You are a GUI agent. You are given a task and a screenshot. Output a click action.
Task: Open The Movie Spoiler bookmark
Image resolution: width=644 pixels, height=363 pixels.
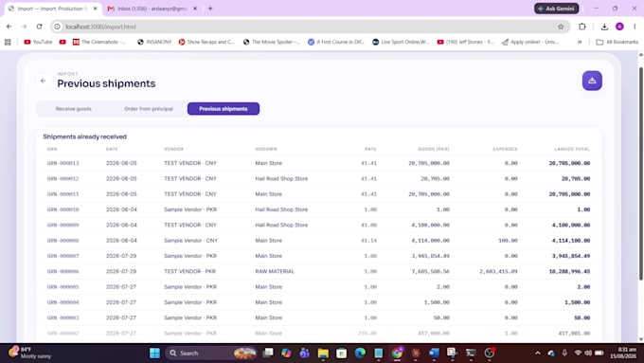coord(272,42)
